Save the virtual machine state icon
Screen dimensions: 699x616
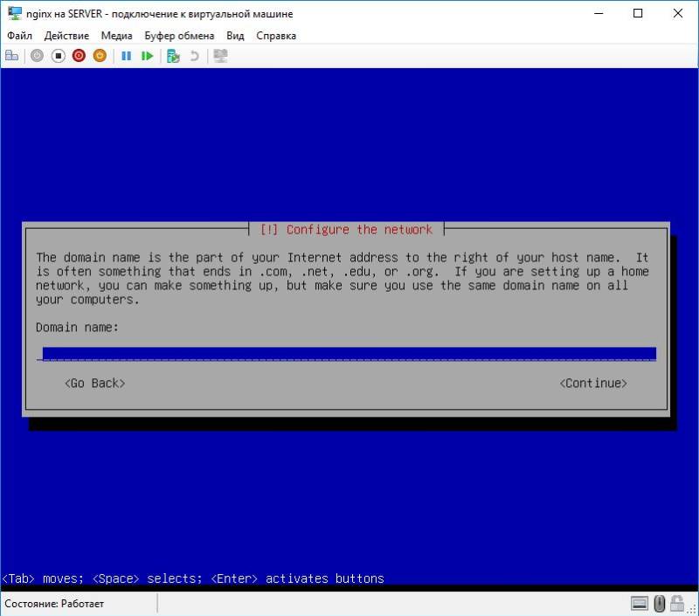100,55
